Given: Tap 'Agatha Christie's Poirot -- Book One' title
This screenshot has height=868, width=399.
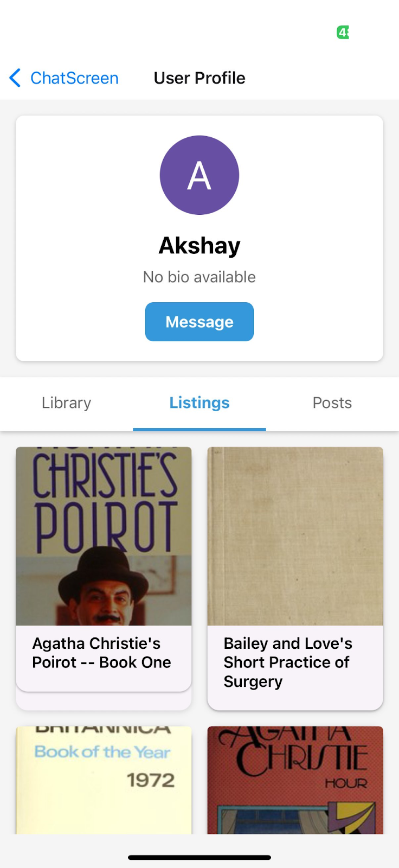Looking at the screenshot, I should click(102, 653).
